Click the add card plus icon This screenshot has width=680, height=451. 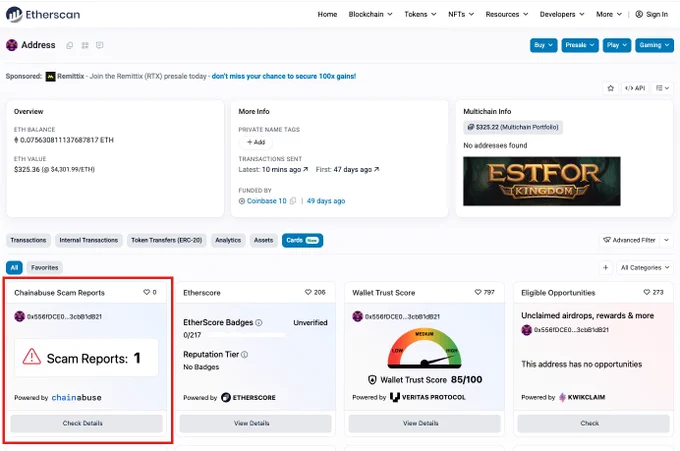point(605,268)
